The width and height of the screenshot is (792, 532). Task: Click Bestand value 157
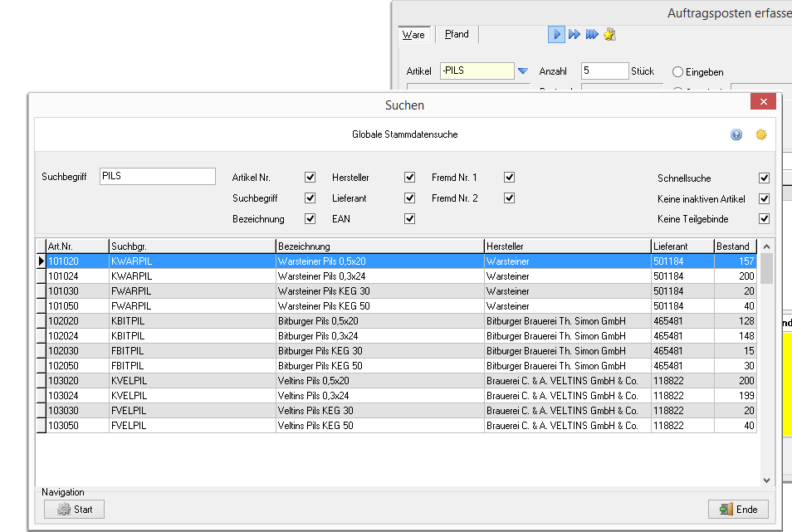point(736,261)
